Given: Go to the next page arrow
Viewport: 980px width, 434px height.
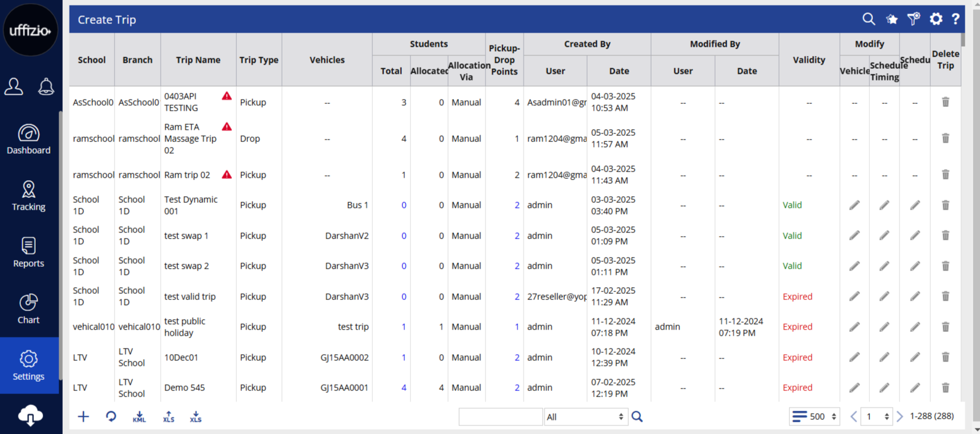Looking at the screenshot, I should pos(900,417).
